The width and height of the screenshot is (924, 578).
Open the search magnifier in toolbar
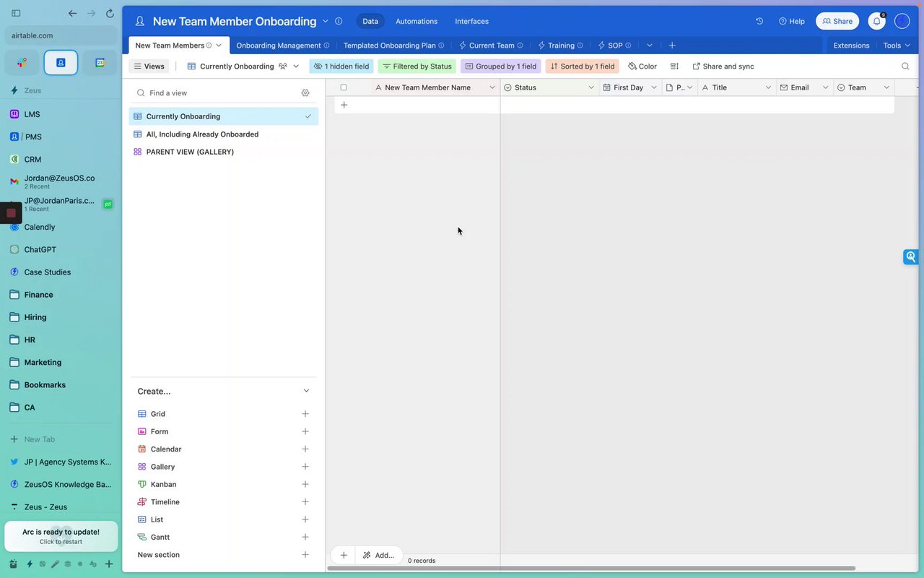(905, 66)
